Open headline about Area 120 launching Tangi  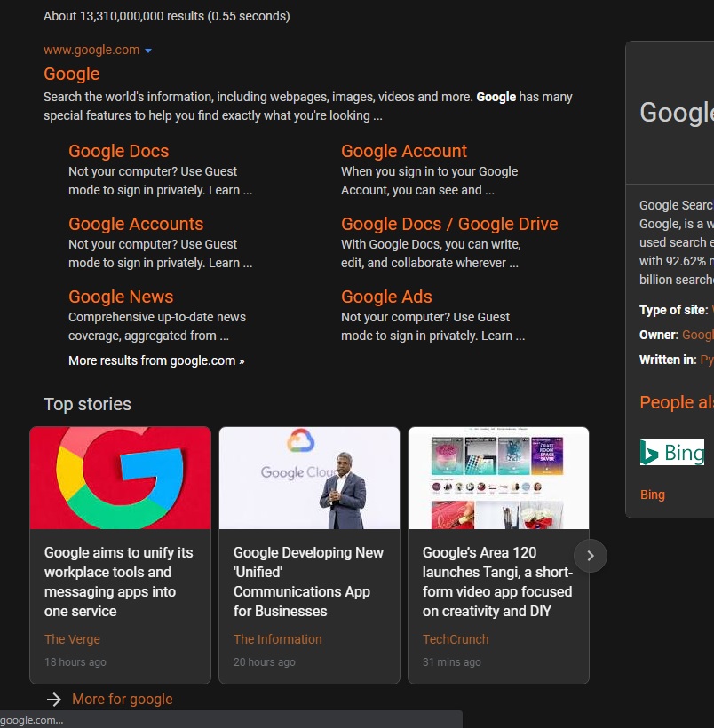click(x=497, y=582)
